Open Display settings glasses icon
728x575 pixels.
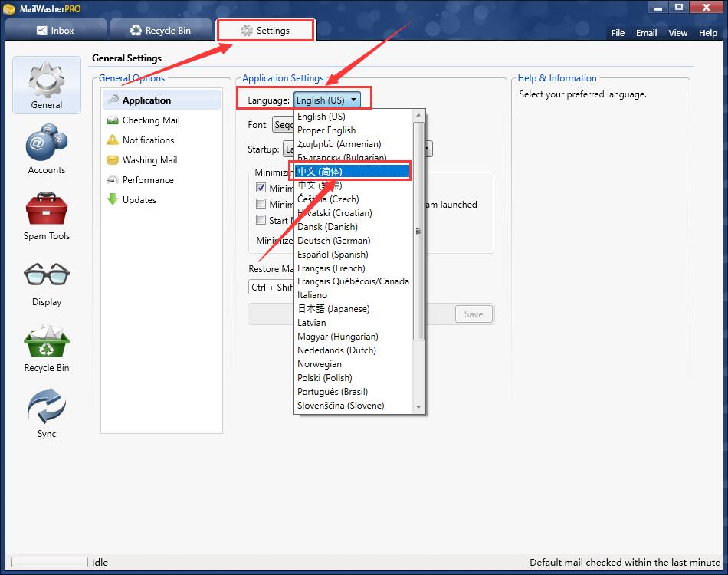point(47,274)
